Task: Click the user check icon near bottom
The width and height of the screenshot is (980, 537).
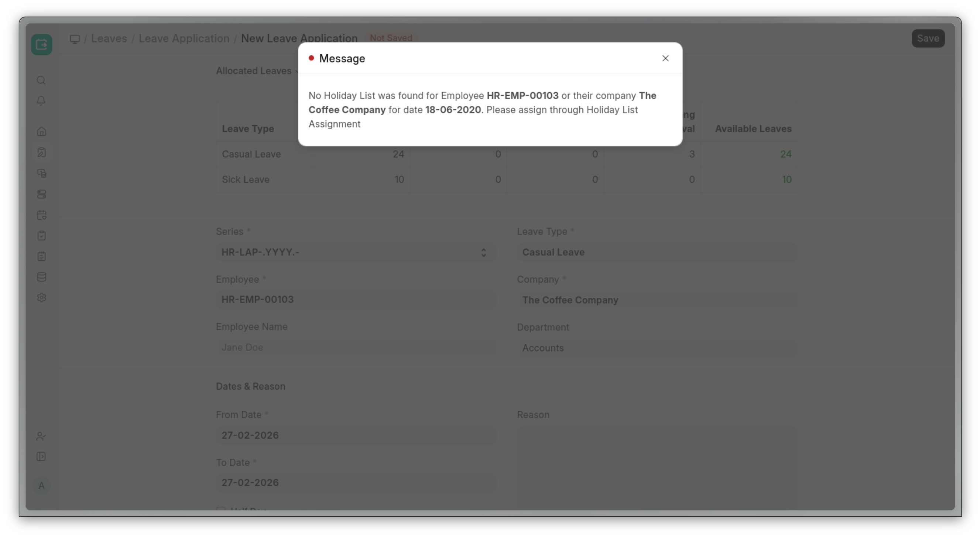Action: coord(41,437)
